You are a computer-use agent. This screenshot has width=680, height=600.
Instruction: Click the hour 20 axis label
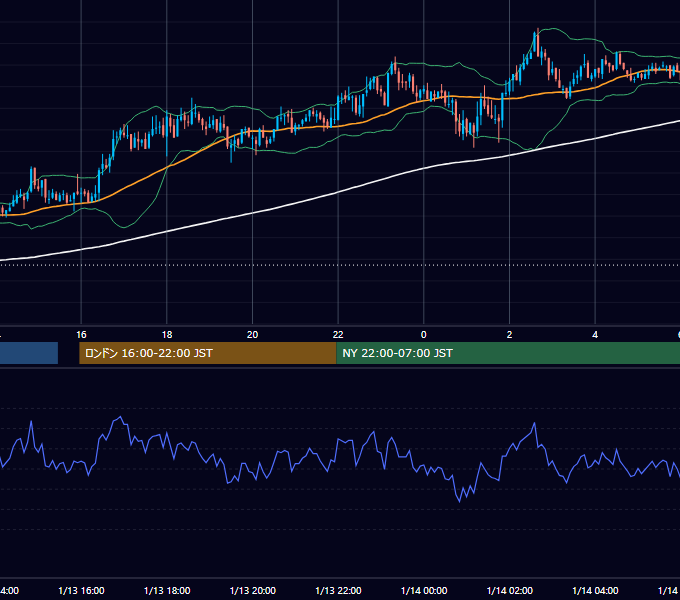[252, 335]
